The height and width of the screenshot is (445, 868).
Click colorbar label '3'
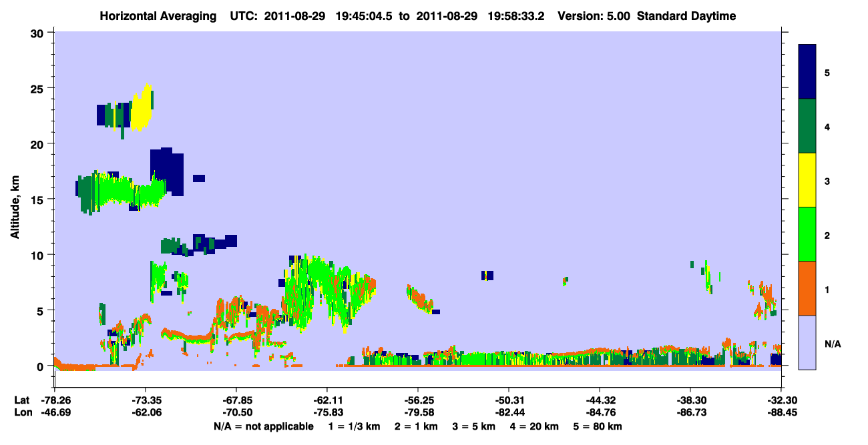coord(827,181)
